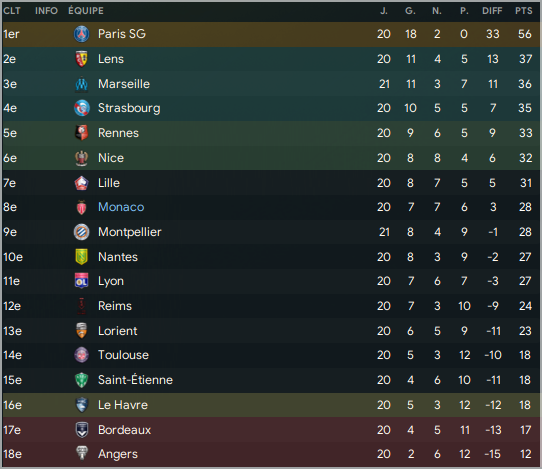The width and height of the screenshot is (542, 469).
Task: Click the Strasbourg club crest
Action: click(82, 108)
